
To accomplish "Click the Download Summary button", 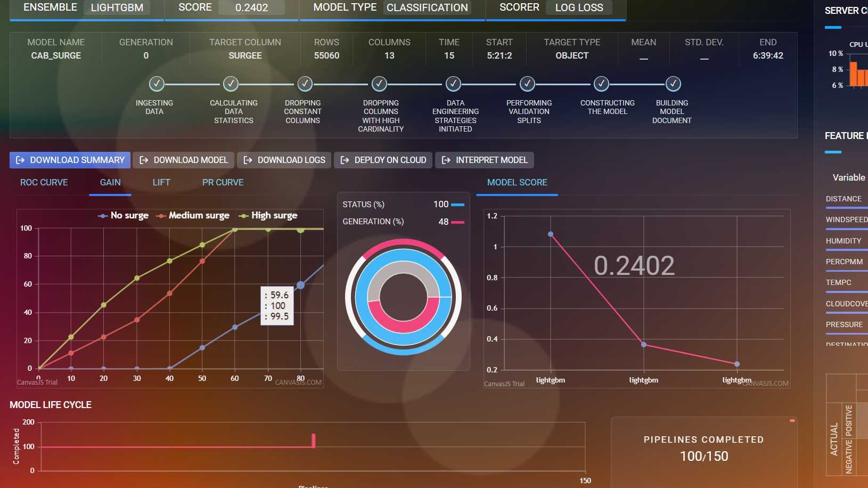I will 70,160.
